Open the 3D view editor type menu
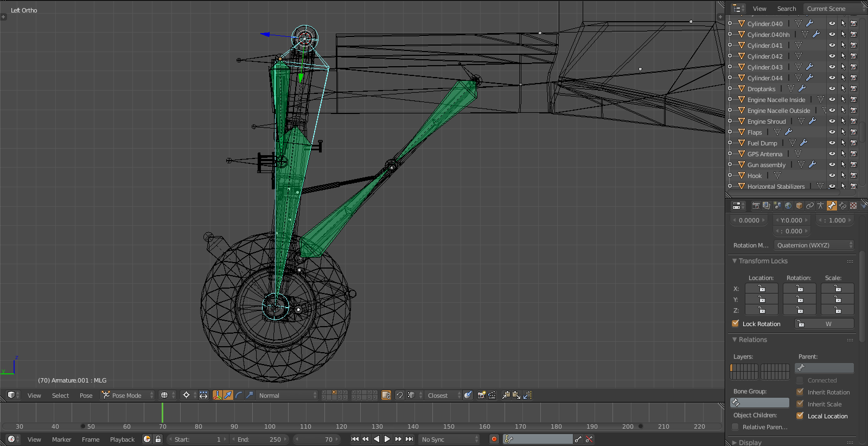 click(x=13, y=395)
